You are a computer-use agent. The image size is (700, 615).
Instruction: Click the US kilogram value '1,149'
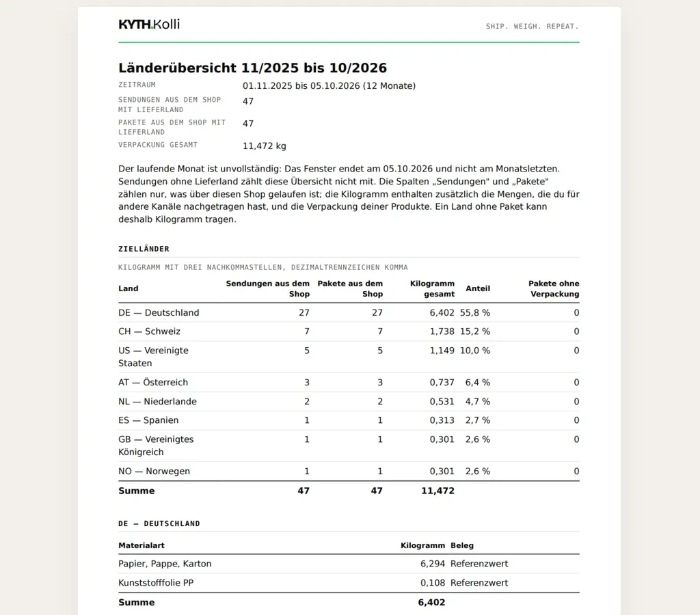pos(442,351)
